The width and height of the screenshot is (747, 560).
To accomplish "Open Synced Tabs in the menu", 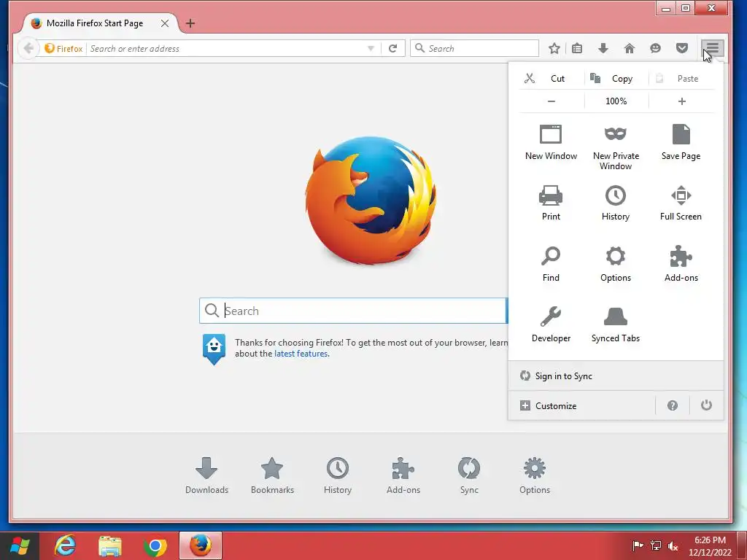I will tap(616, 324).
